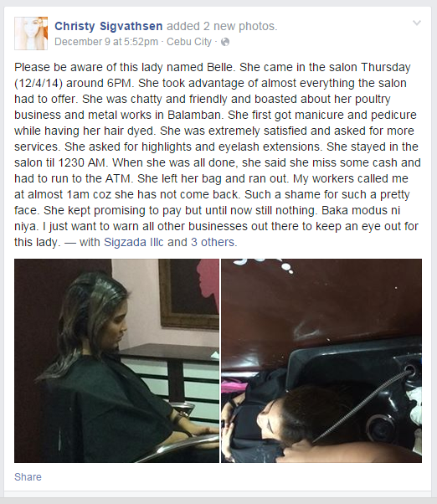
Task: Click the globe public privacy icon
Action: tap(225, 42)
